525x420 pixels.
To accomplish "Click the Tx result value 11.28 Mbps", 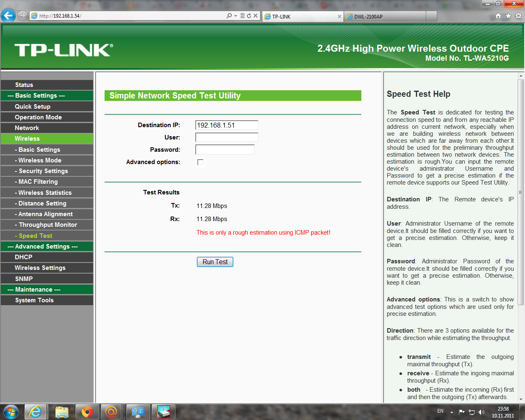I will tap(212, 206).
